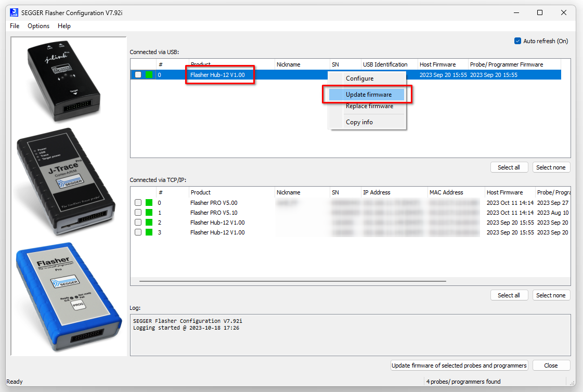Click Select all under the USB list

point(509,167)
